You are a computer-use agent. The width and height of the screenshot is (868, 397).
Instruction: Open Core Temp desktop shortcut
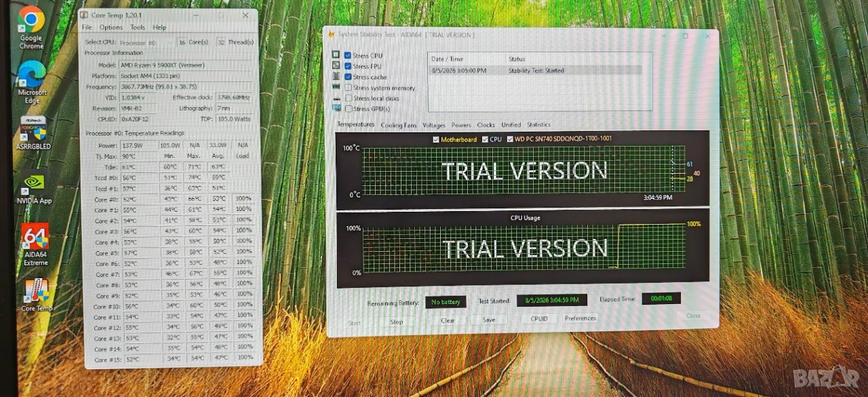(37, 295)
